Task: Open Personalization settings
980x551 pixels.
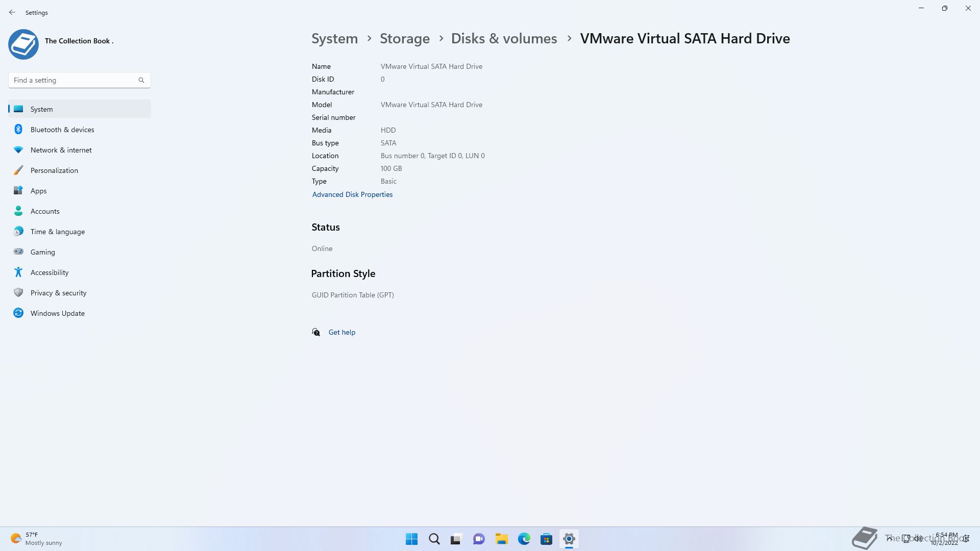Action: (x=54, y=170)
